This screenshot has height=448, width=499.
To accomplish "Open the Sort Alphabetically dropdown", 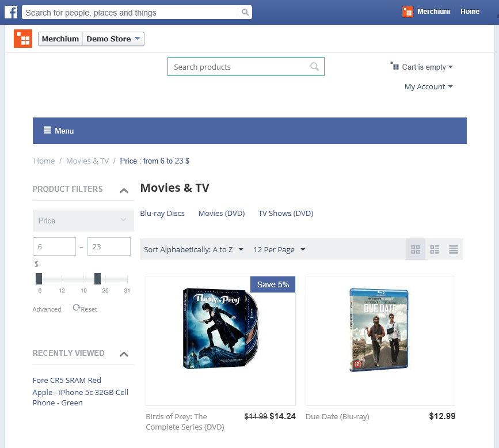I will click(193, 250).
